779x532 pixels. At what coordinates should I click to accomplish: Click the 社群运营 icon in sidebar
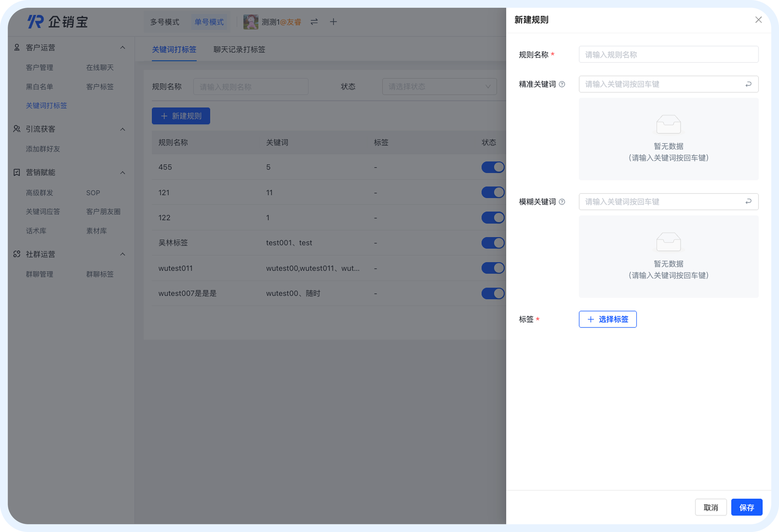click(x=16, y=254)
